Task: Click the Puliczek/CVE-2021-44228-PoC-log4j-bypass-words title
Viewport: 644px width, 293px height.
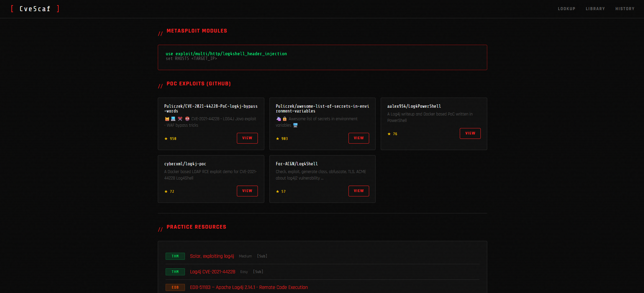Action: 211,109
